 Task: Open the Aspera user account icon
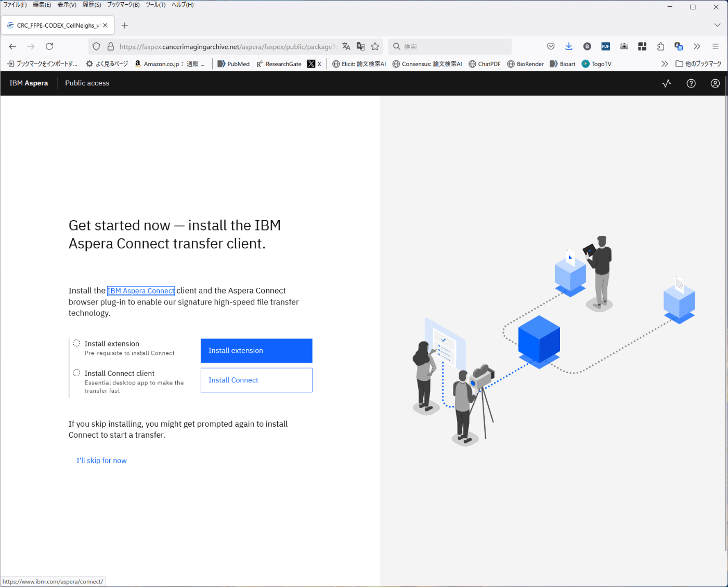[x=716, y=83]
